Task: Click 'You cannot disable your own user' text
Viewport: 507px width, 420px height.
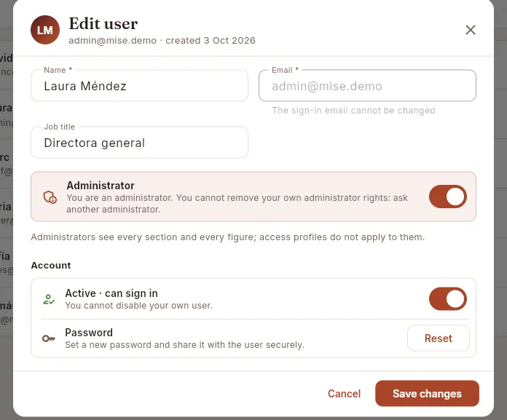Action: pos(138,306)
